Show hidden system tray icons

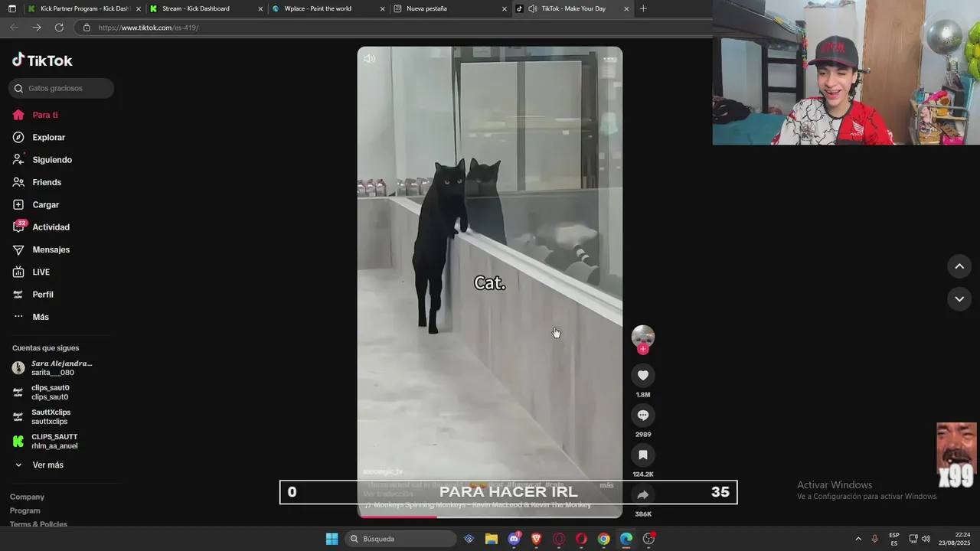858,539
